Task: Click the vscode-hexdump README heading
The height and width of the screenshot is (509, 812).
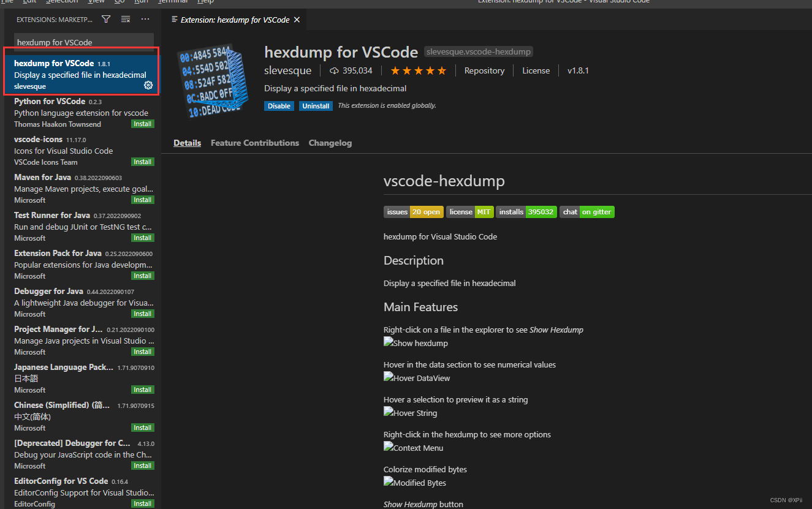Action: click(x=444, y=181)
